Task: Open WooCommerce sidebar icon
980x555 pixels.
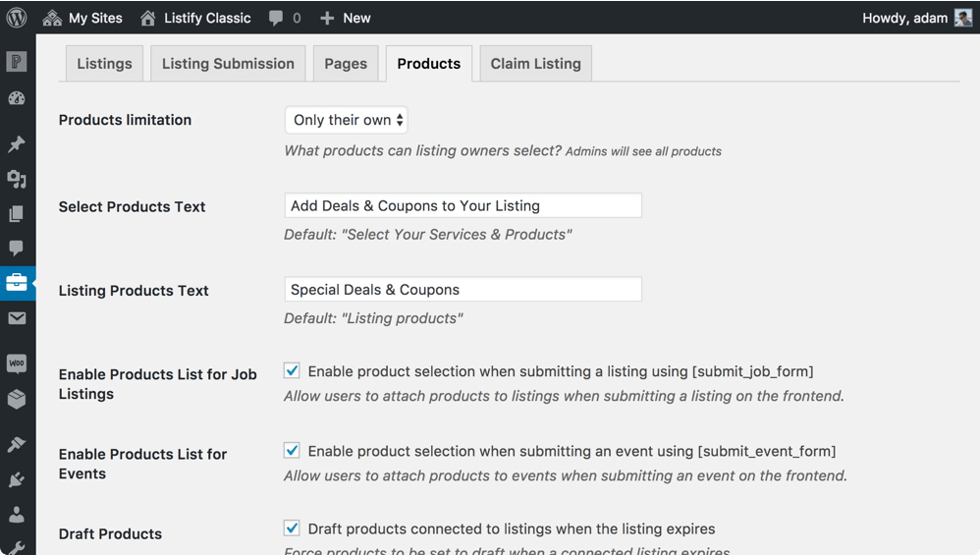Action: [x=17, y=363]
